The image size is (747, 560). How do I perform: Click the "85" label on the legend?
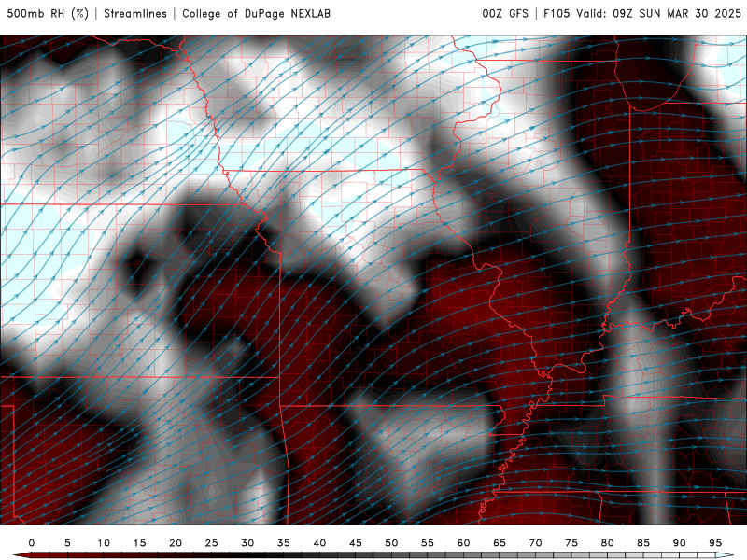pos(643,543)
